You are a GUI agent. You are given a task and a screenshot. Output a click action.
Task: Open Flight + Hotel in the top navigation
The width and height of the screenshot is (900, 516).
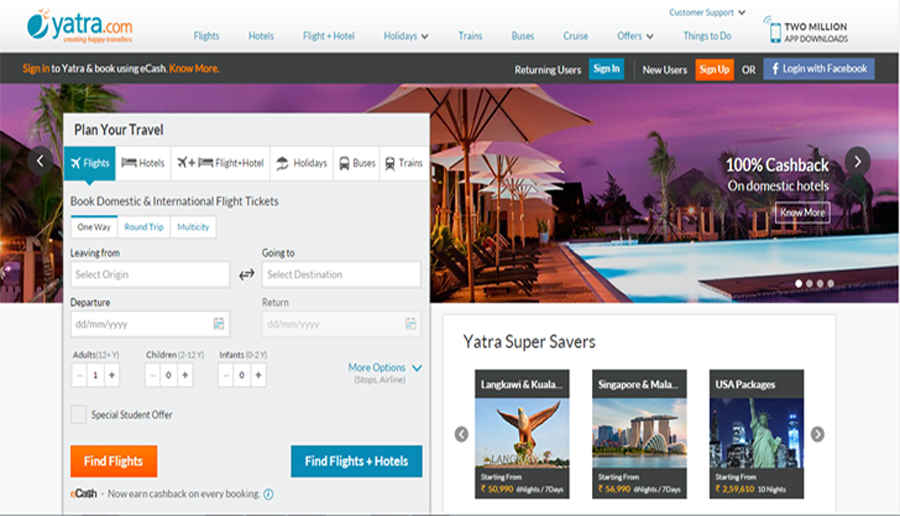point(329,36)
